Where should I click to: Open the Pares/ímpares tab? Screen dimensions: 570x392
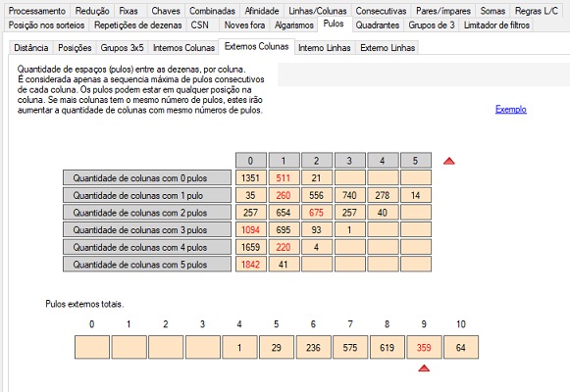coord(443,11)
